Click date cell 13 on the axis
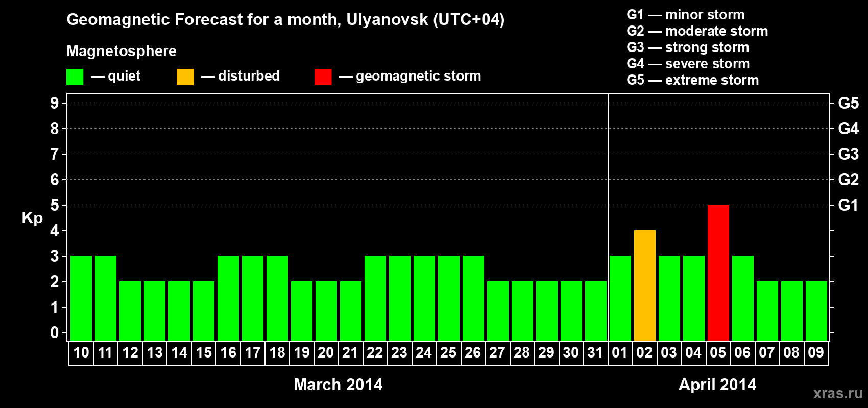 coord(155,353)
